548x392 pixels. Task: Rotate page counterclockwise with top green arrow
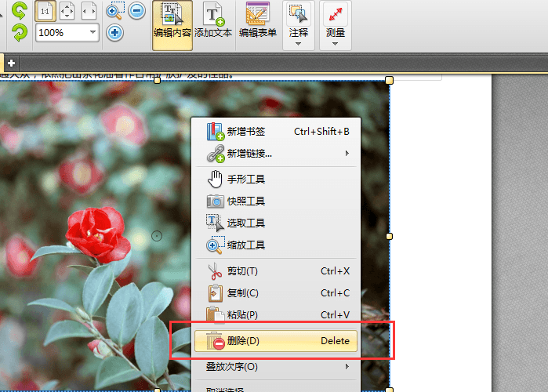[x=20, y=10]
